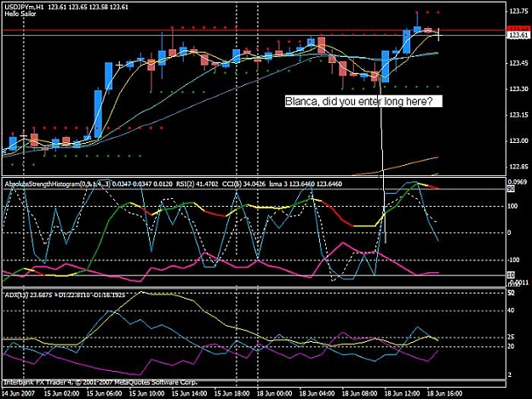
Task: Click the 123.30 price scale label
Action: 518,88
